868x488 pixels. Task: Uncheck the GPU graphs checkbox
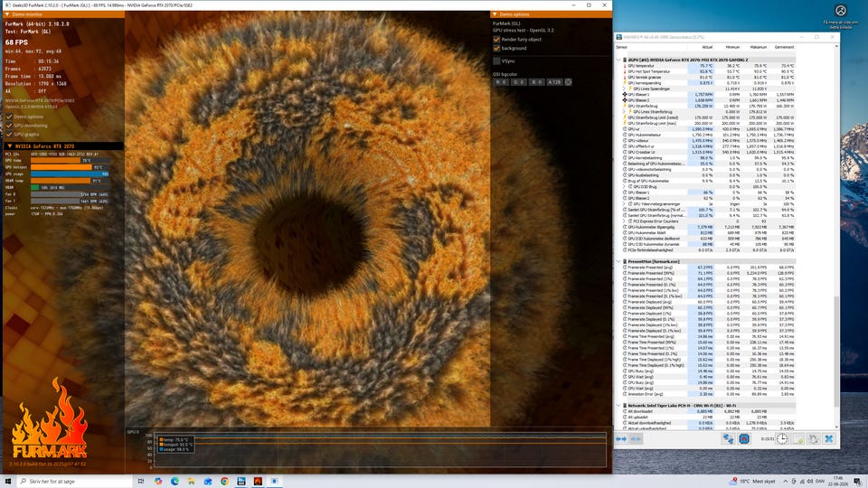point(9,135)
